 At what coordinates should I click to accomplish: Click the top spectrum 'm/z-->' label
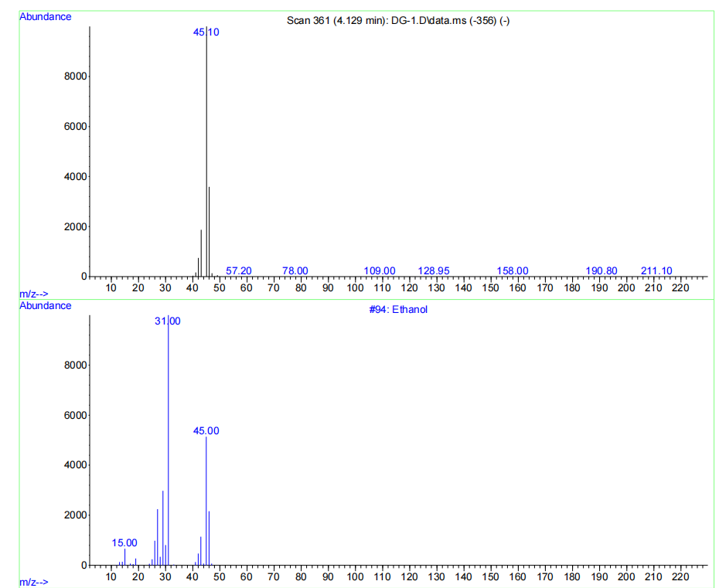[x=33, y=294]
